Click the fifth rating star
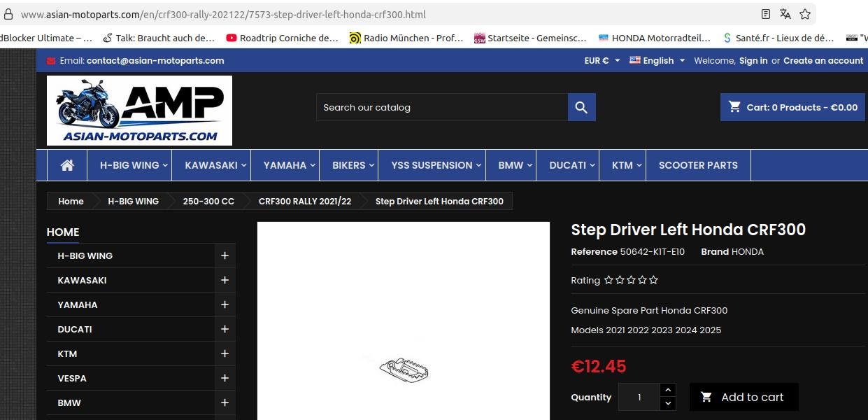The image size is (868, 420). [x=653, y=280]
